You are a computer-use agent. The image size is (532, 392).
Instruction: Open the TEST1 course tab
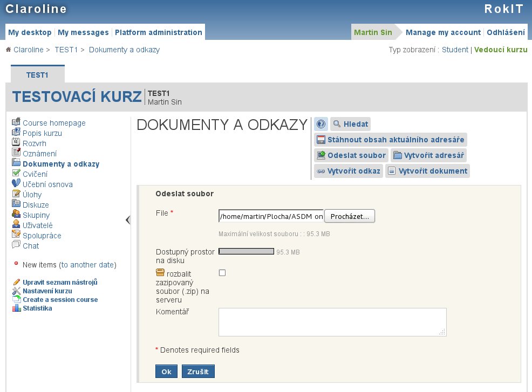37,75
